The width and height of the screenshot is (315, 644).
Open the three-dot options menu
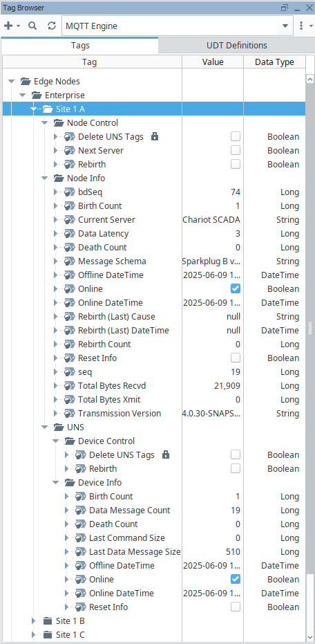[301, 26]
